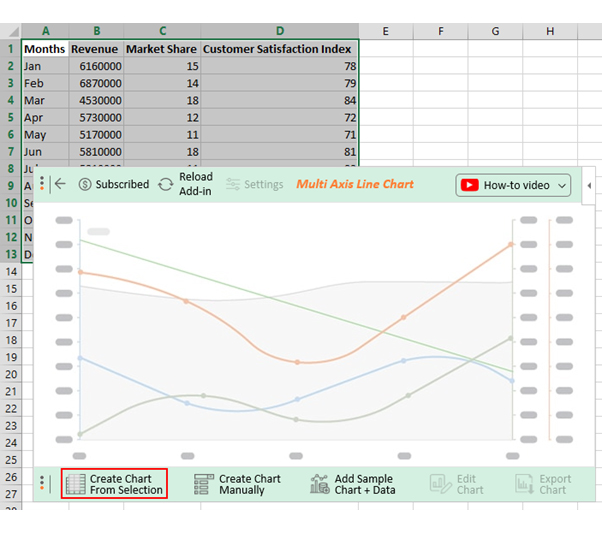602x533 pixels.
Task: Open the bottom toolbar three-dot handle
Action: (42, 483)
